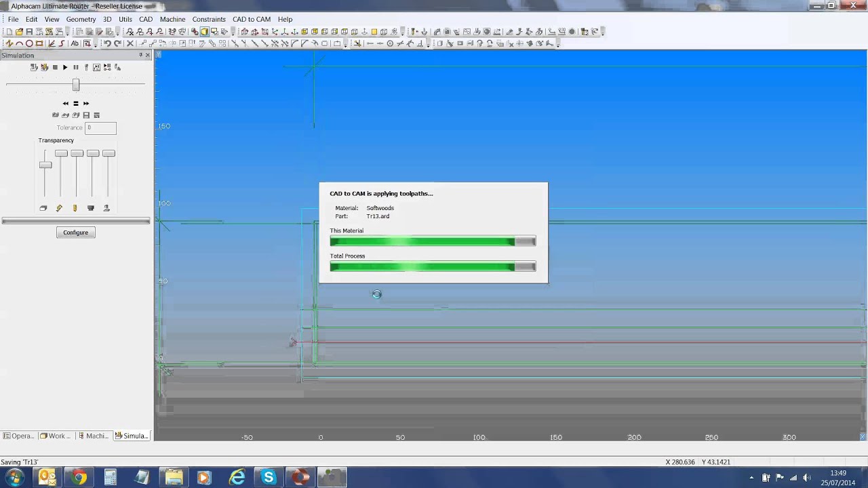Click the Tolerance input field

(x=100, y=127)
